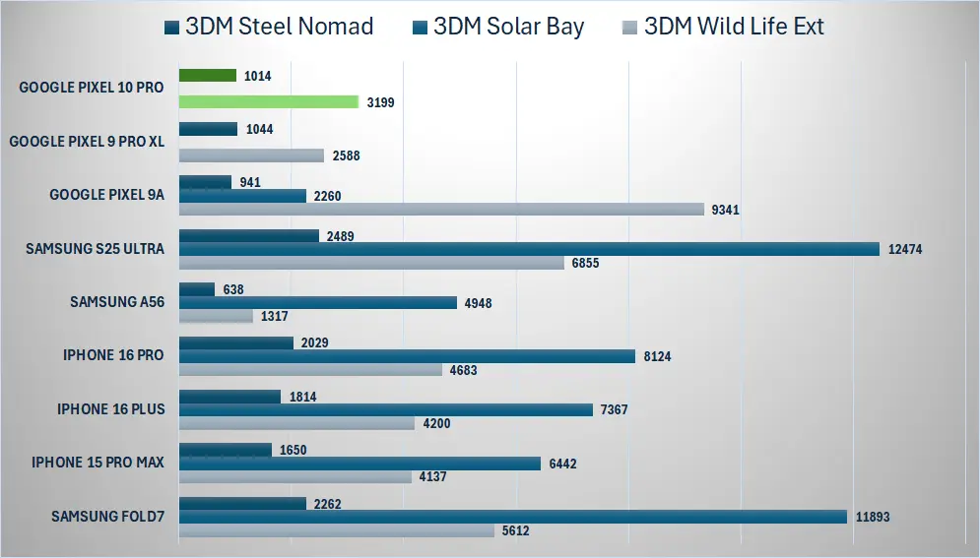This screenshot has height=558, width=980.
Task: Select the iPhone 16 Plus Solar Bay bar
Action: point(386,409)
